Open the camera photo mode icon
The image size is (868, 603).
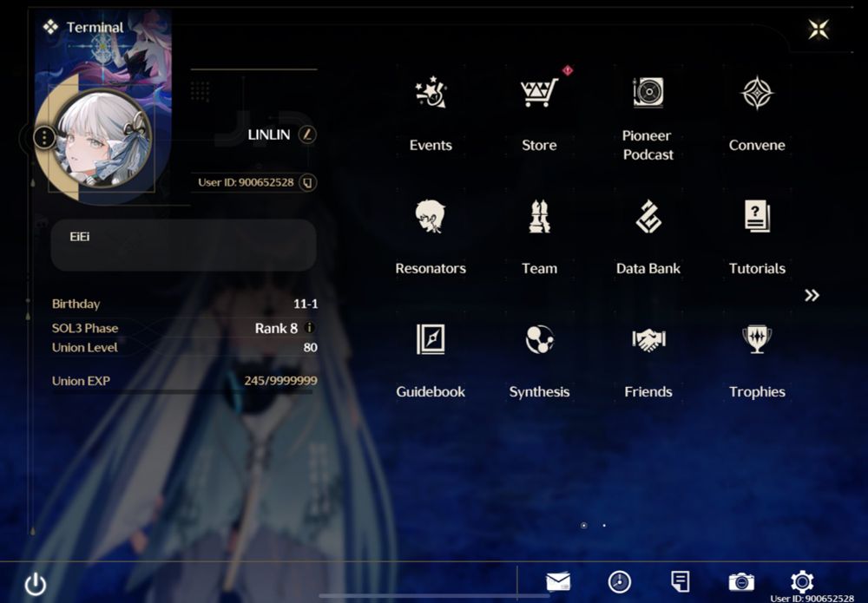click(741, 582)
